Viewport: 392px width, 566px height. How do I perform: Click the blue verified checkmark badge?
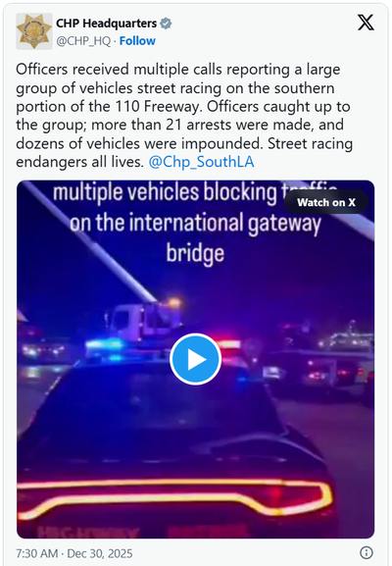[x=166, y=24]
